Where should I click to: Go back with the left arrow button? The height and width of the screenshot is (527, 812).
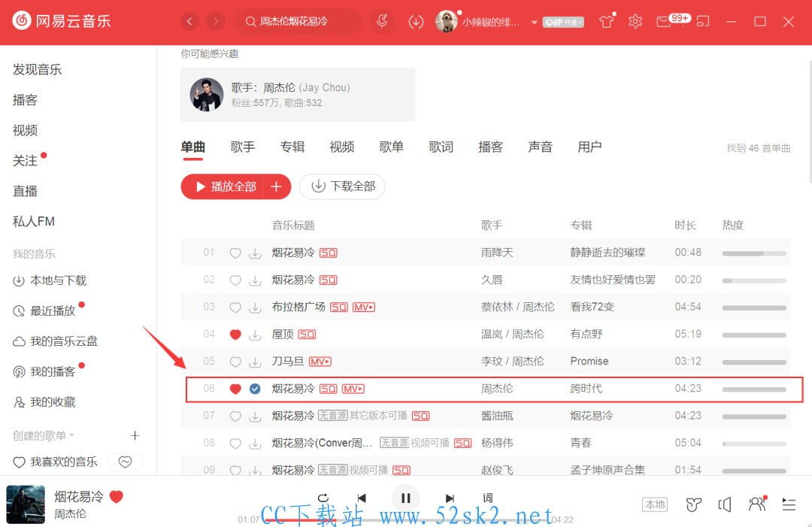(190, 21)
